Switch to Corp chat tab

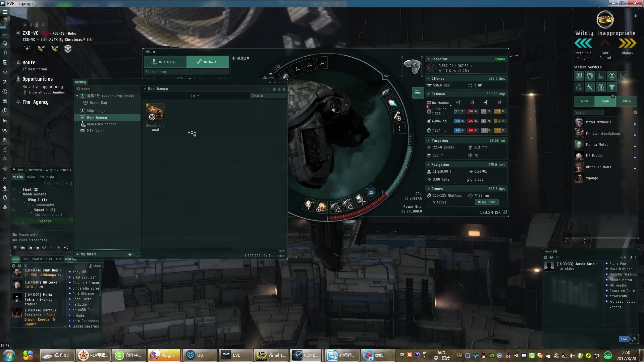(x=25, y=259)
